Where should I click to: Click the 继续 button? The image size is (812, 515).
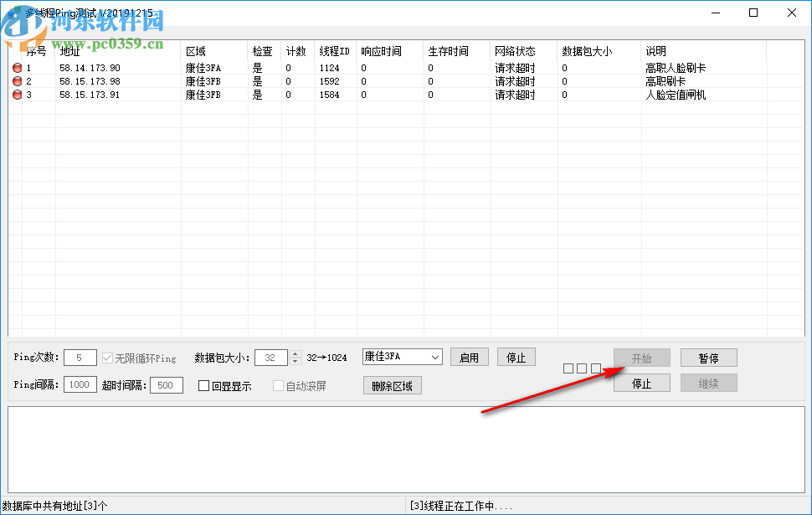coord(708,384)
